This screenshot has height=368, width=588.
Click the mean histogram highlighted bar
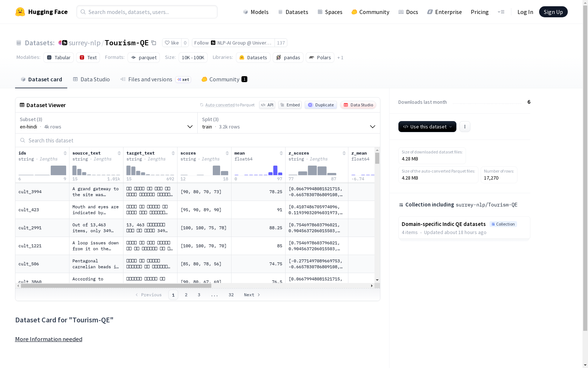275,170
